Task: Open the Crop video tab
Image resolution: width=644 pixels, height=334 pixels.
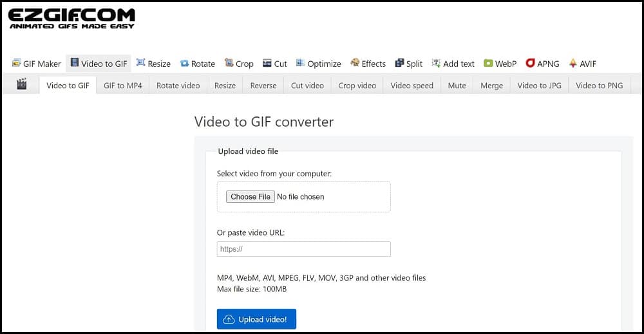Action: point(357,86)
